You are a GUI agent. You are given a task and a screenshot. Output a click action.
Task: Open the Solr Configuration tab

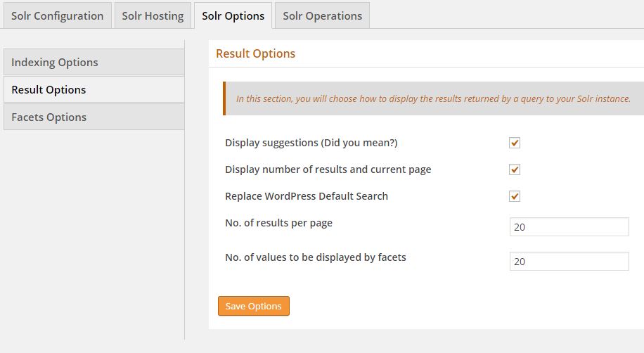(x=57, y=15)
